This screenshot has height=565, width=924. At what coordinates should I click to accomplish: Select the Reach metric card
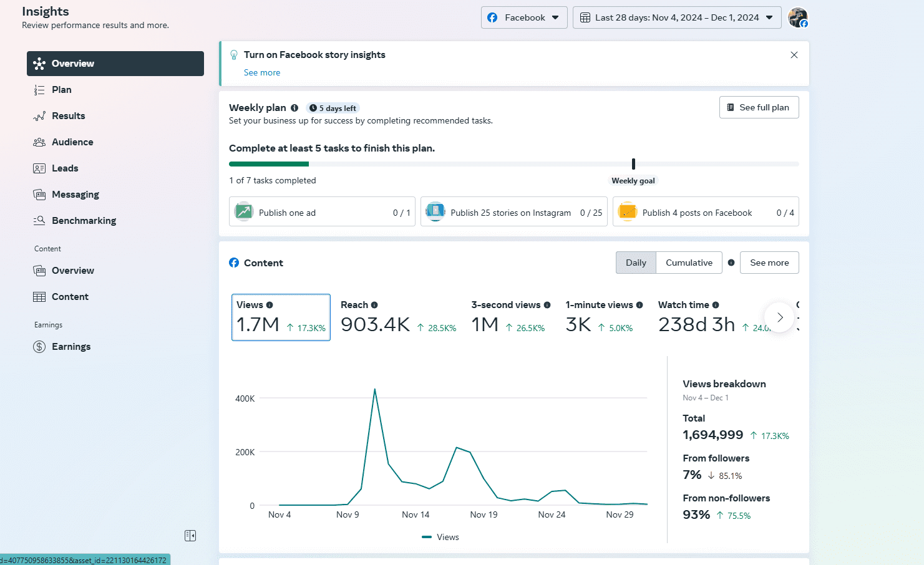point(398,317)
